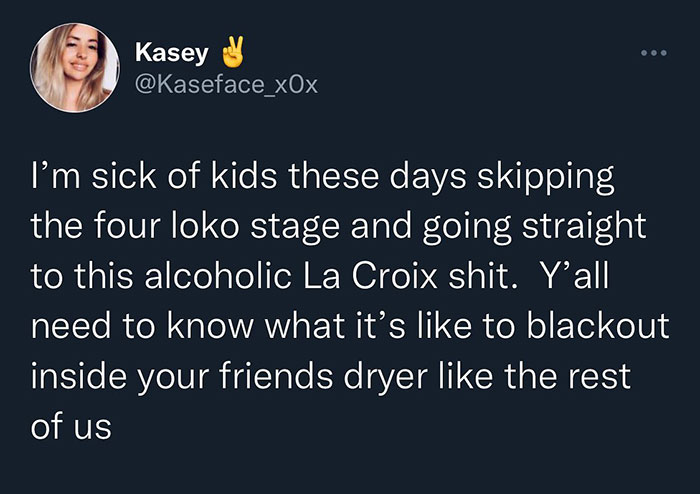The image size is (700, 494).
Task: Open the three-dot more options menu
Action: 654,53
